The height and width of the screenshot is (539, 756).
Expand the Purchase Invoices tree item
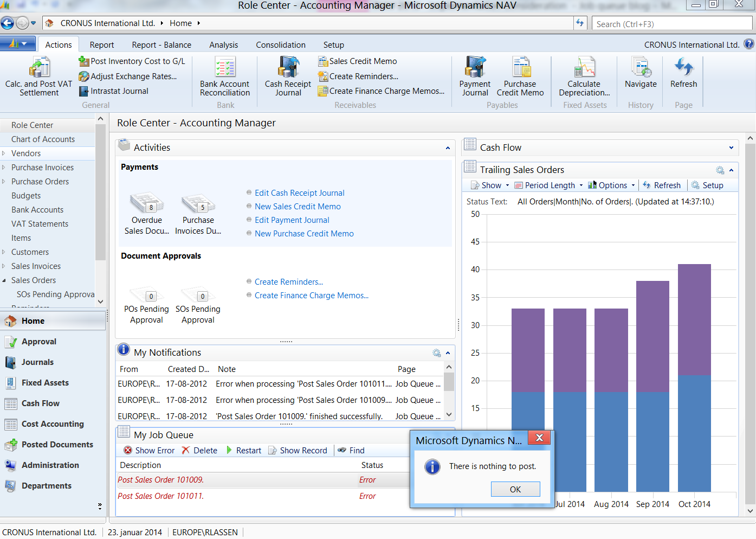click(x=4, y=168)
